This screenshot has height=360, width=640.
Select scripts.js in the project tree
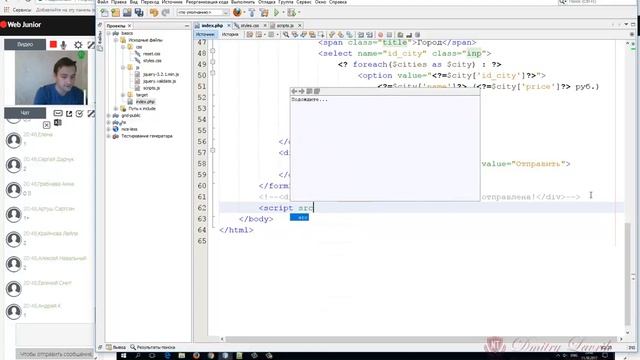pyautogui.click(x=151, y=88)
